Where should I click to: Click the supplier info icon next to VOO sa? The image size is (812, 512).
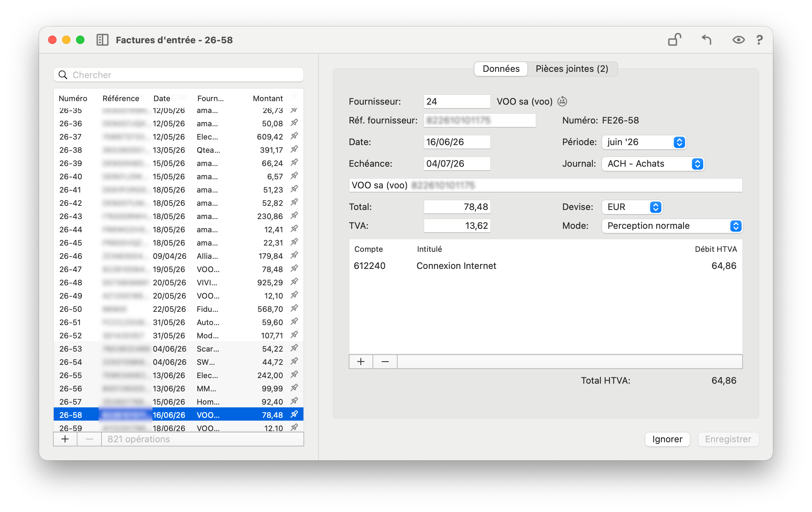click(x=562, y=101)
